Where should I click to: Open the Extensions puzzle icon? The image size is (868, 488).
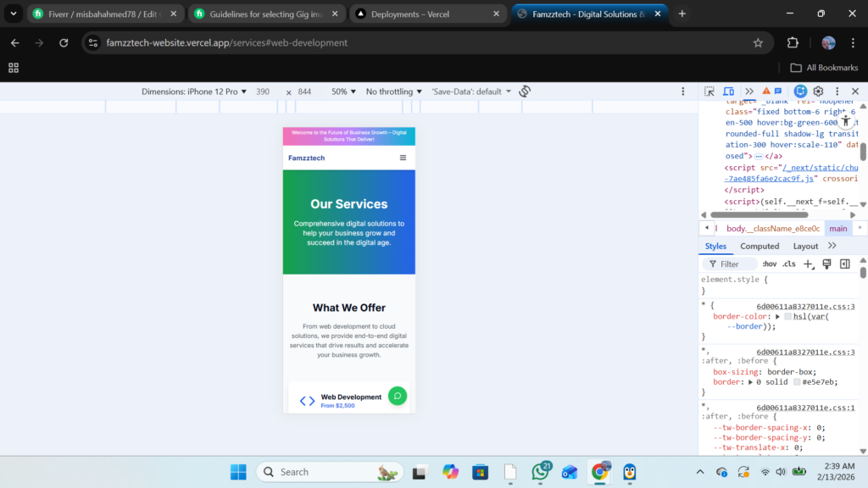(x=793, y=42)
